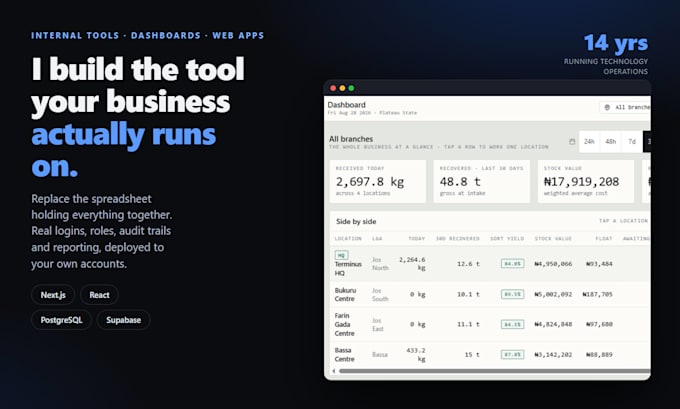
Task: Click the sort yield badge in Farin Gada row
Action: (512, 324)
